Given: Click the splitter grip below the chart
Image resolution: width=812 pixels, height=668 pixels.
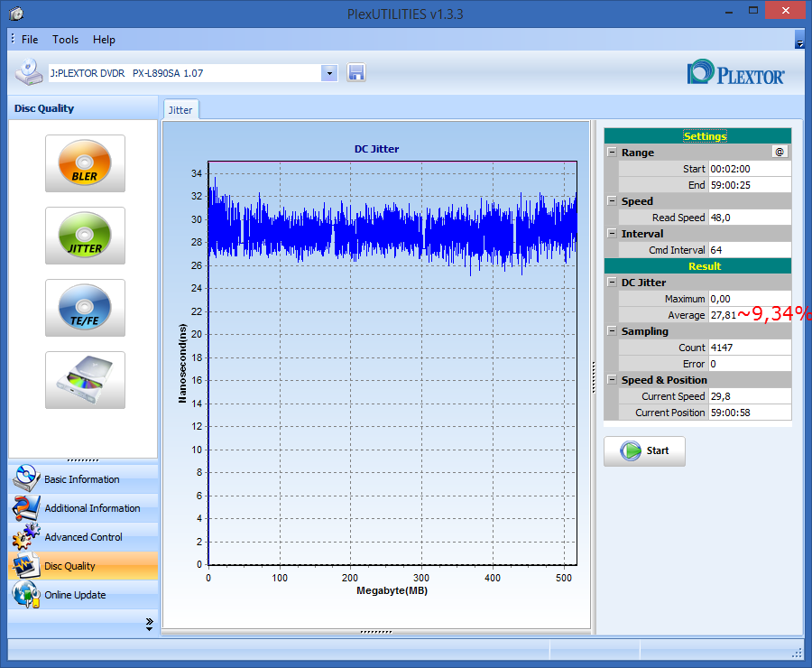Looking at the screenshot, I should 376,632.
